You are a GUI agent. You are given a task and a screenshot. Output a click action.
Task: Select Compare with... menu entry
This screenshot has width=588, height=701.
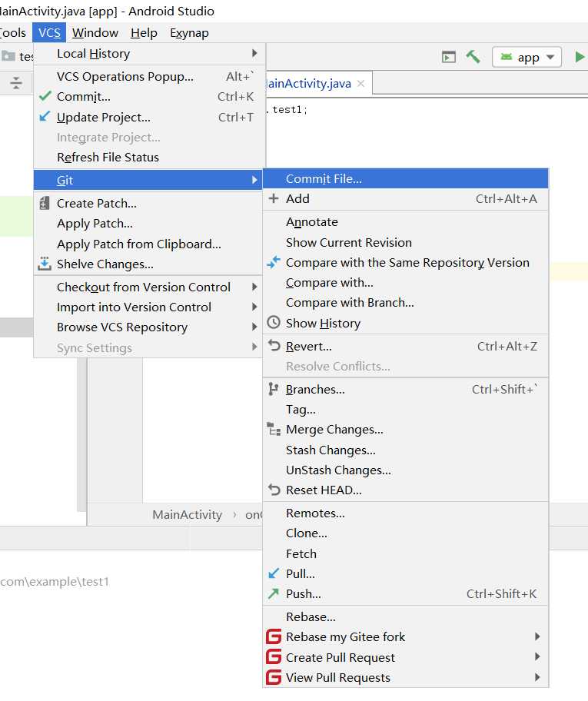(405, 283)
